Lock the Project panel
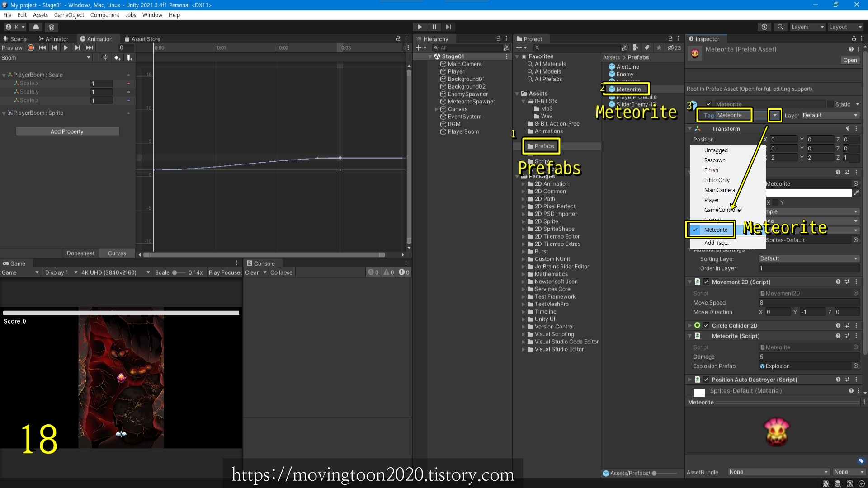Screen dimensions: 868x488 [670, 39]
